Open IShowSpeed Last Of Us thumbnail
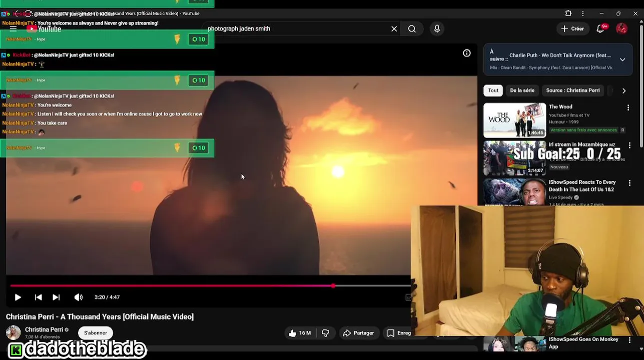 pos(514,192)
